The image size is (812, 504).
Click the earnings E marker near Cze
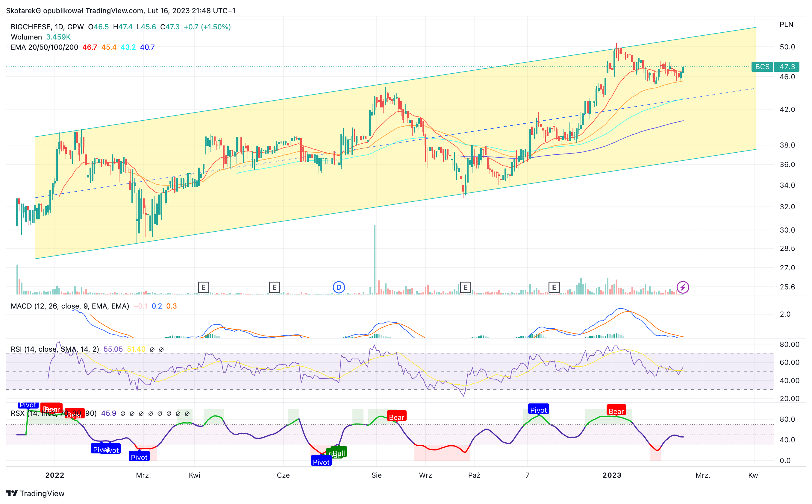275,287
